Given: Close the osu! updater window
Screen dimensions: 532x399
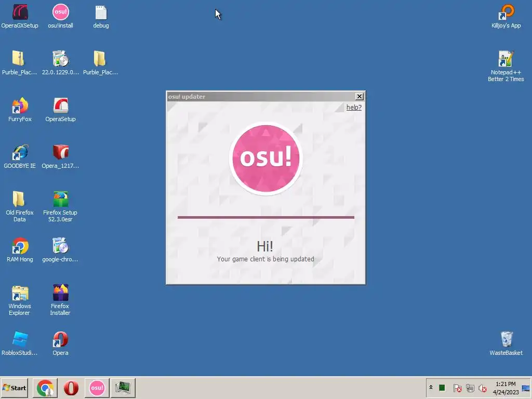Looking at the screenshot, I should click(360, 96).
